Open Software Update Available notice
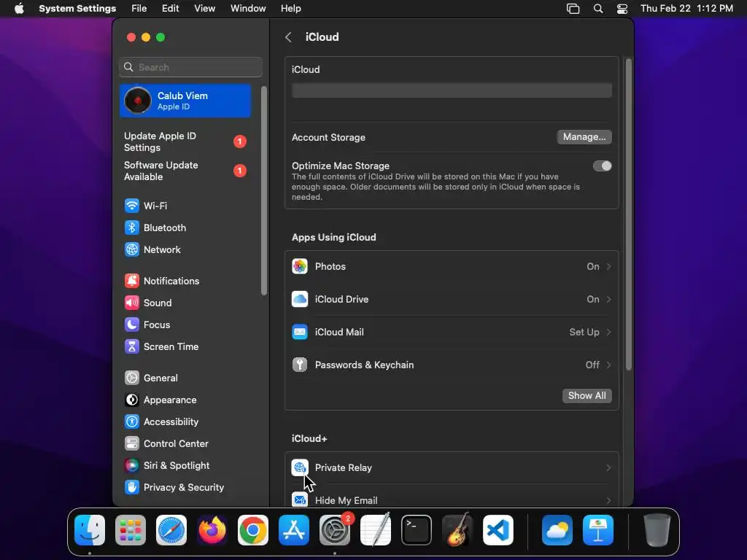 (186, 171)
